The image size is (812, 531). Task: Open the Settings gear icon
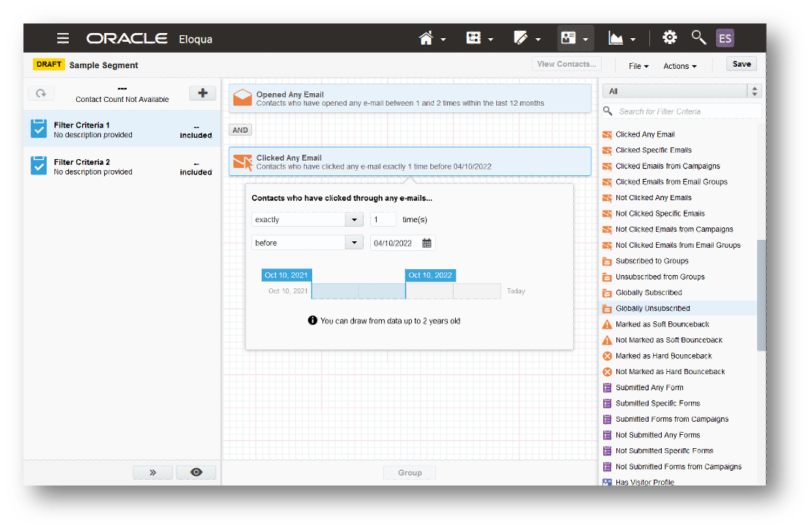[669, 37]
